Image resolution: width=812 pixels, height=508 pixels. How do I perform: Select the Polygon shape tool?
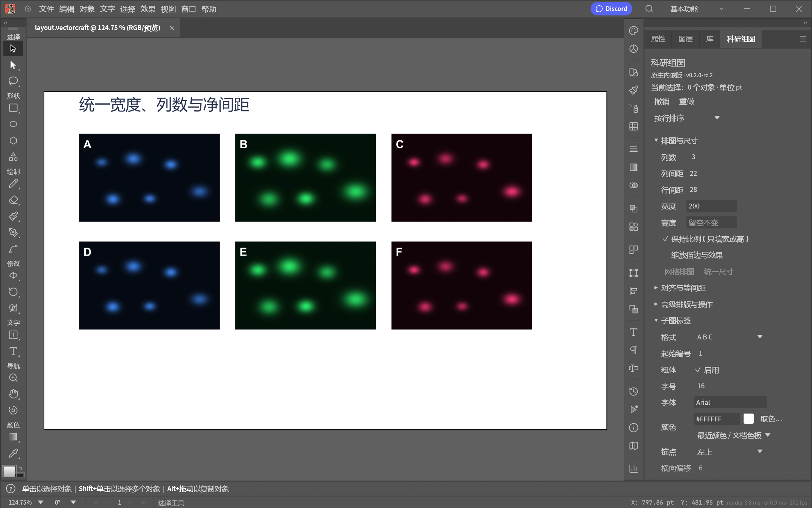(x=13, y=140)
